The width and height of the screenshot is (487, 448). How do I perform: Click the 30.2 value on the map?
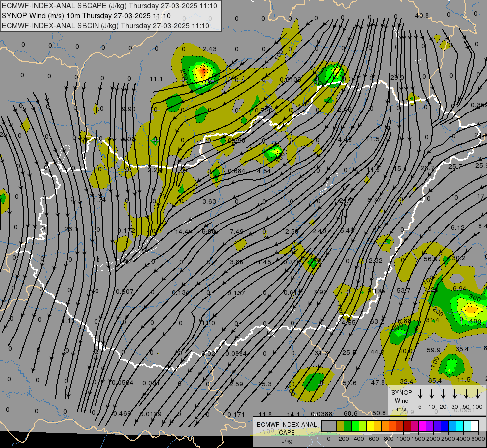click(x=459, y=258)
